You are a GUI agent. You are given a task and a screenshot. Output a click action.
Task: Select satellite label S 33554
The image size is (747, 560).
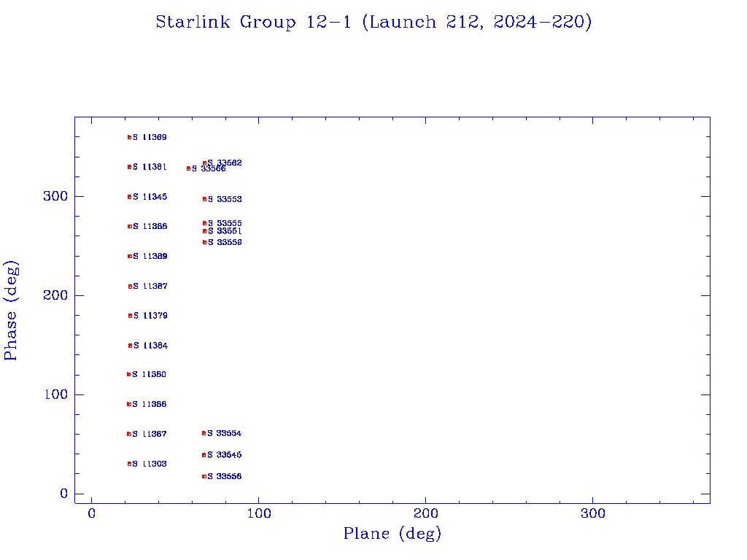(x=225, y=433)
